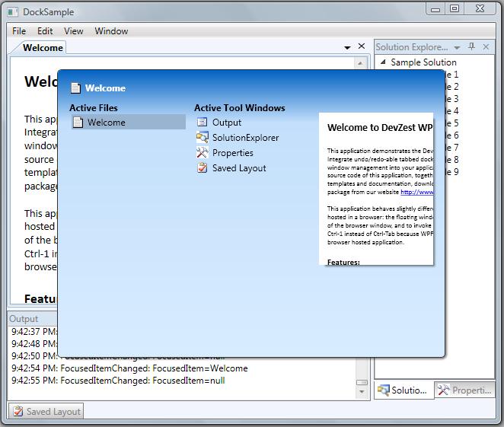Click the DockSample application title icon

tap(13, 12)
